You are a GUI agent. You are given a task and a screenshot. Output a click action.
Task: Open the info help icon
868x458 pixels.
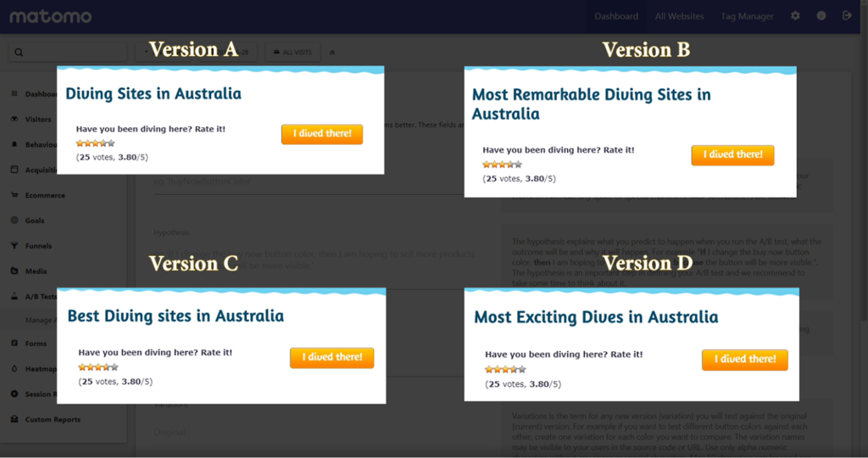pyautogui.click(x=821, y=15)
